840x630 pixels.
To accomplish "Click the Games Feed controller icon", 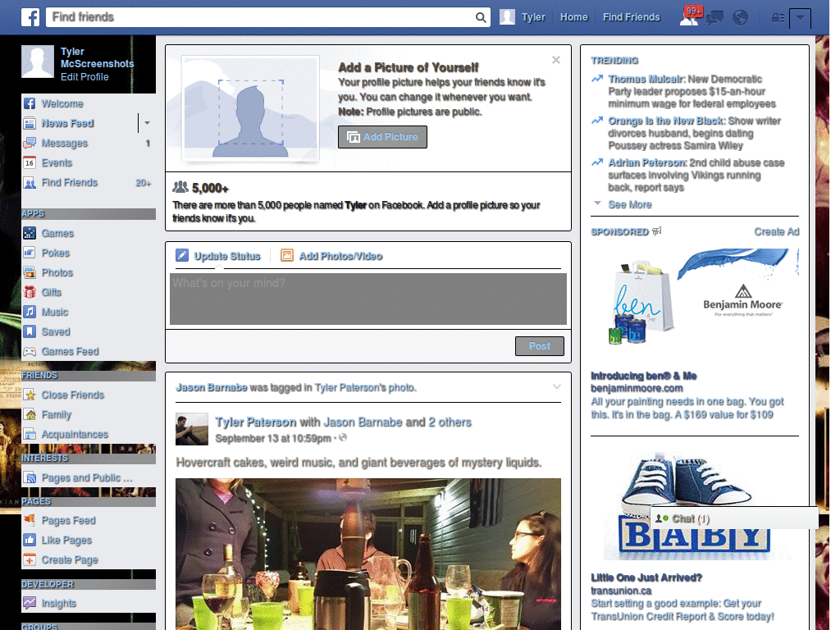I will point(30,351).
